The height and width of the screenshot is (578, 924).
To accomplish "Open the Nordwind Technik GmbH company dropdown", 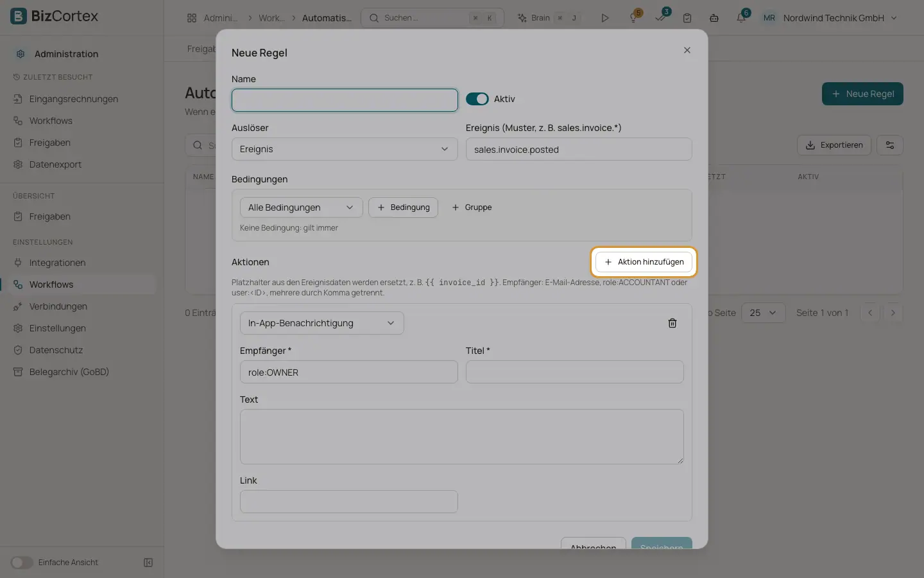I will [830, 18].
